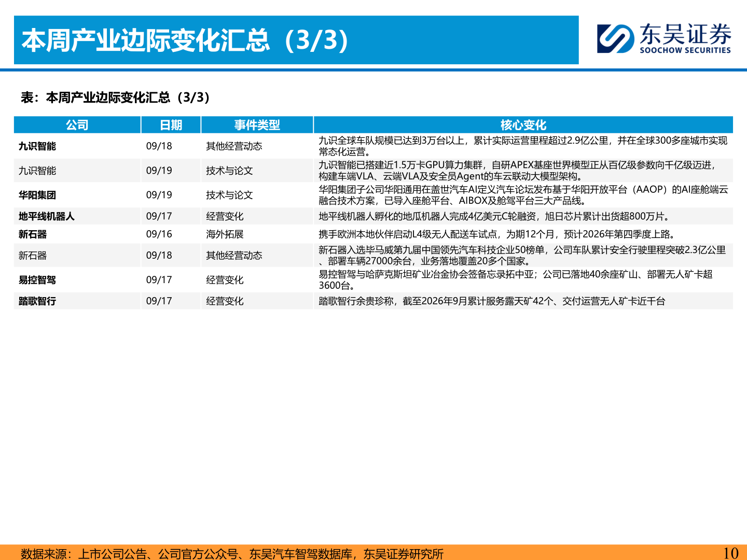
Task: Click 九识智能 in the 技术与论文 row
Action: pos(37,171)
